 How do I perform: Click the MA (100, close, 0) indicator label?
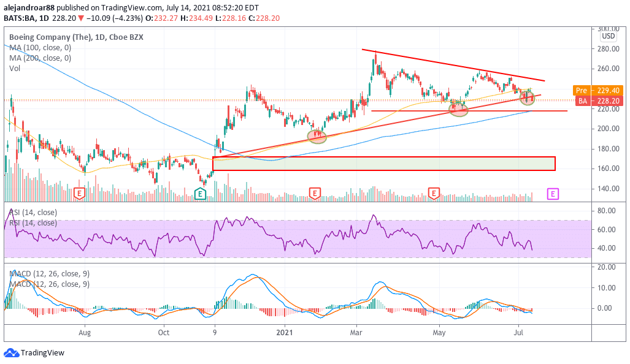pos(40,48)
